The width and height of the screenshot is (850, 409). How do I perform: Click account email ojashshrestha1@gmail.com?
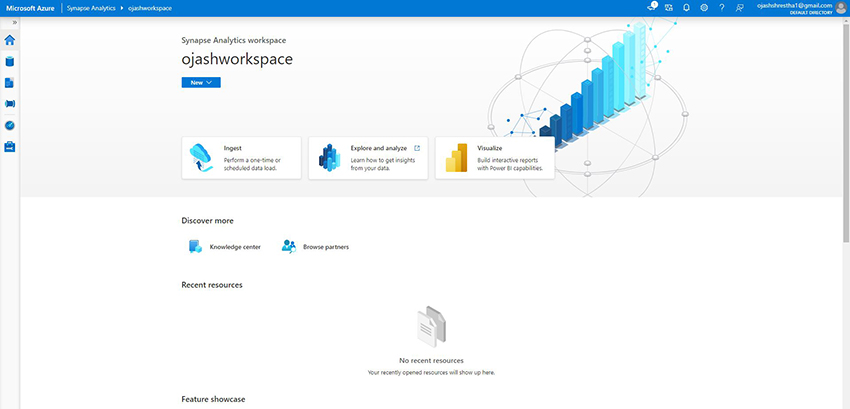click(x=794, y=5)
